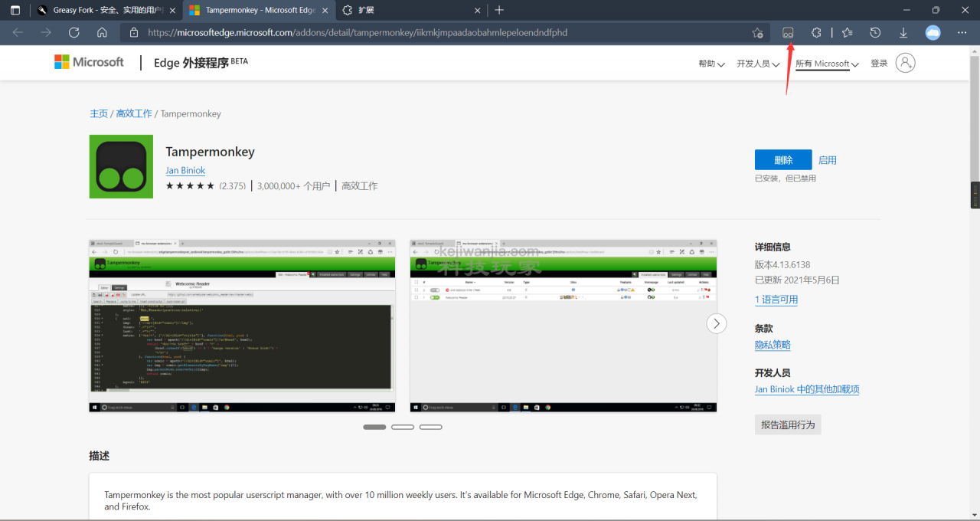Open Edge 外接程序 home heading
Viewport: 980px width, 521px height.
pos(201,63)
